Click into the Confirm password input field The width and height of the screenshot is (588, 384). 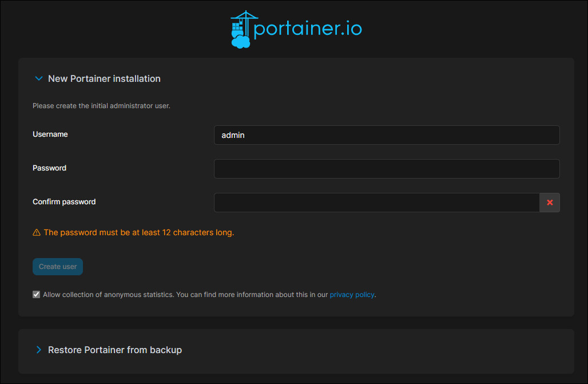click(x=376, y=203)
